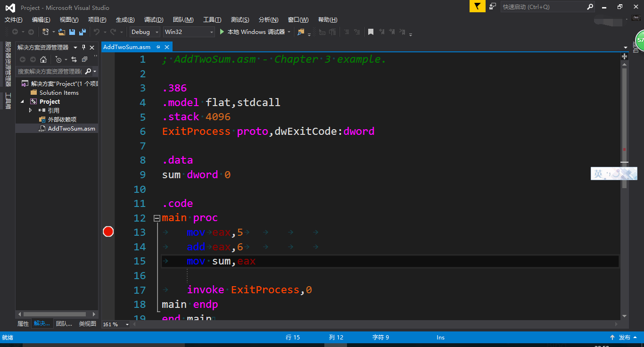Image resolution: width=644 pixels, height=347 pixels.
Task: Open the Debug configuration dropdown
Action: click(x=144, y=32)
